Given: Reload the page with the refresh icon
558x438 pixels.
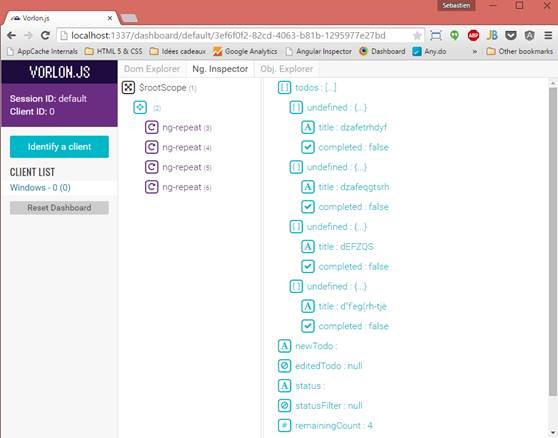Looking at the screenshot, I should point(45,35).
